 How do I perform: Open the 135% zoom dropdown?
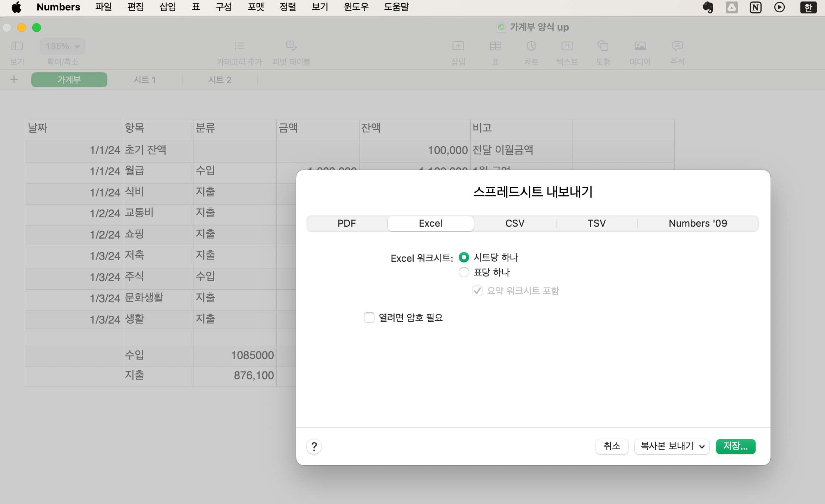pos(63,46)
